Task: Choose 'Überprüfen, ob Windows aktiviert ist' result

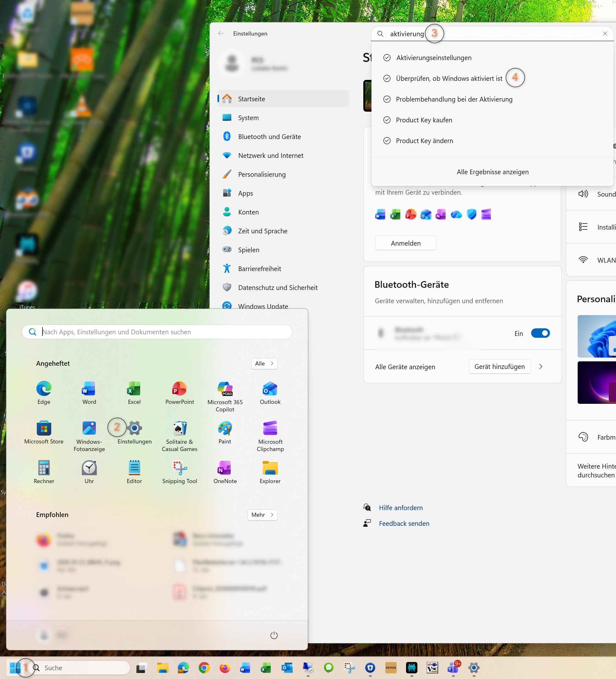Action: point(449,79)
